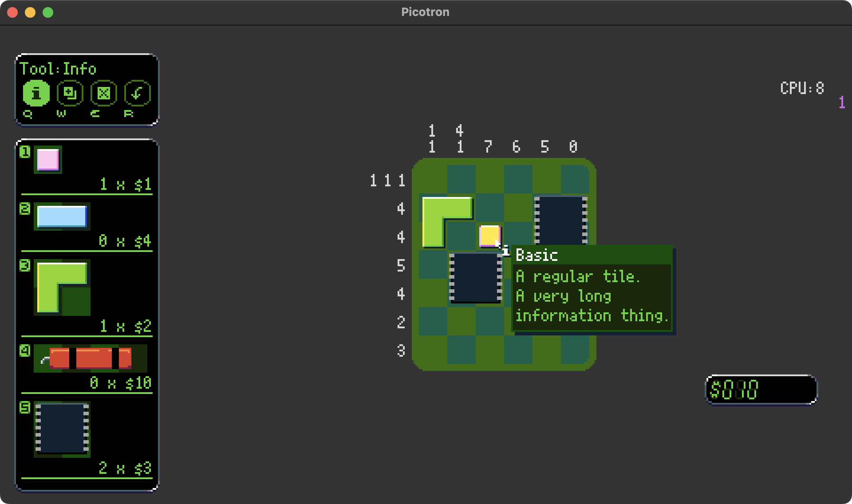Click the slot number 5 badge
This screenshot has height=504, width=852.
(25, 408)
